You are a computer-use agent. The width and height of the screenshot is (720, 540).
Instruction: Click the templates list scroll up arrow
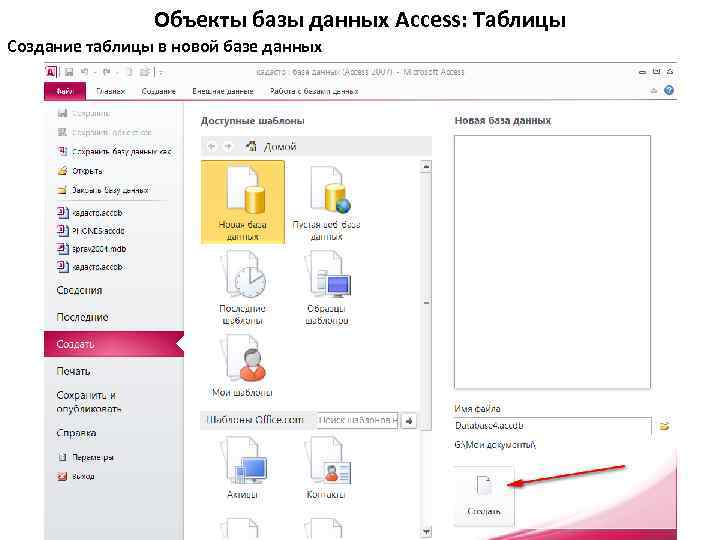[426, 167]
